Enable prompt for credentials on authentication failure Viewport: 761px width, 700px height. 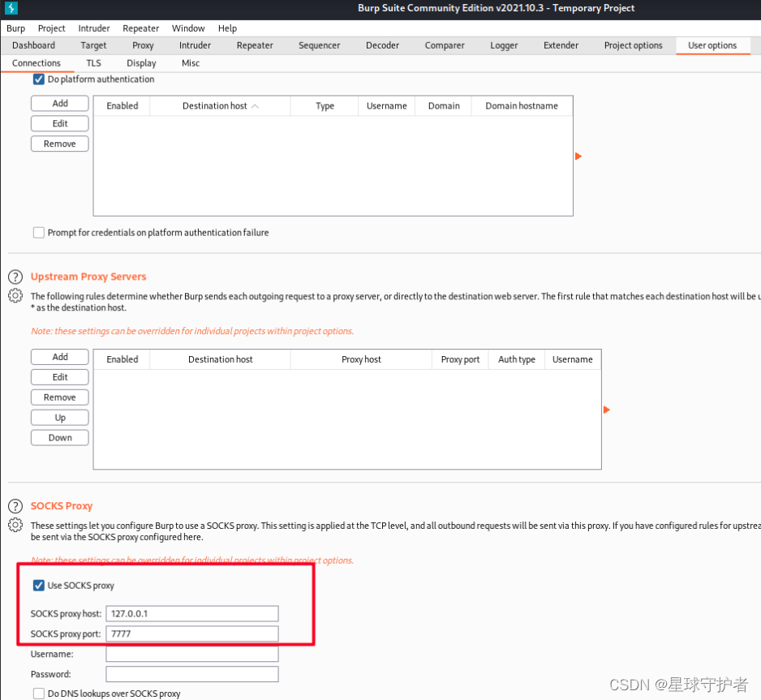(x=39, y=232)
